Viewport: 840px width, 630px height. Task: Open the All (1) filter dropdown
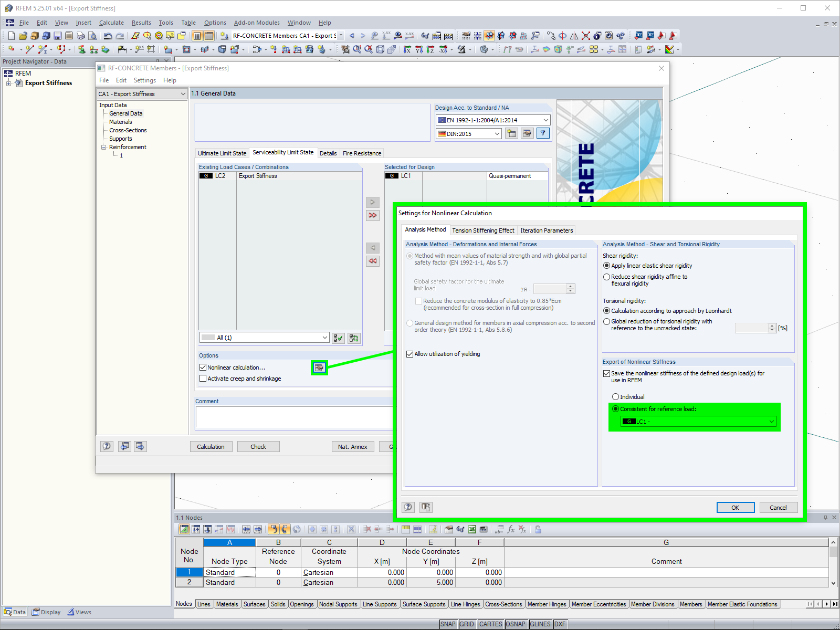(x=264, y=338)
